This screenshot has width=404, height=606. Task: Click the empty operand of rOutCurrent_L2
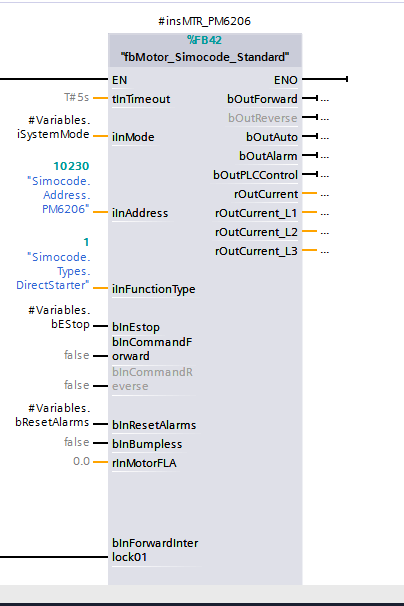pyautogui.click(x=325, y=232)
